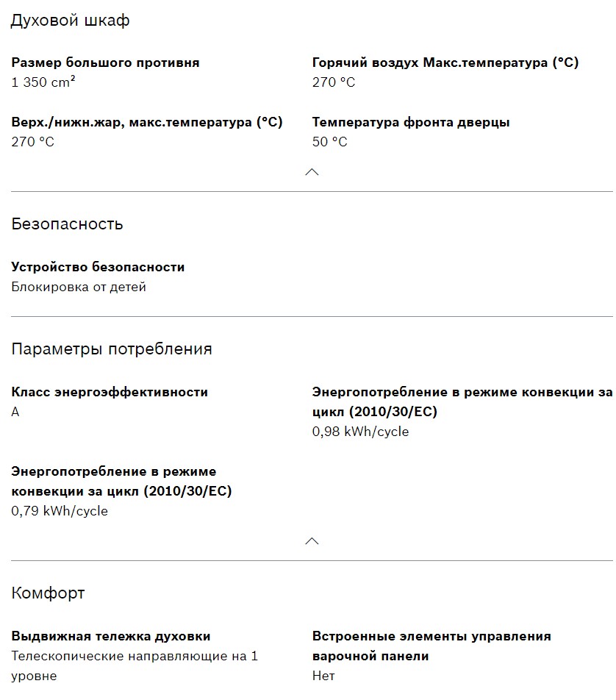The width and height of the screenshot is (616, 700).
Task: Click the Температура фронта дверцы label
Action: click(x=410, y=122)
